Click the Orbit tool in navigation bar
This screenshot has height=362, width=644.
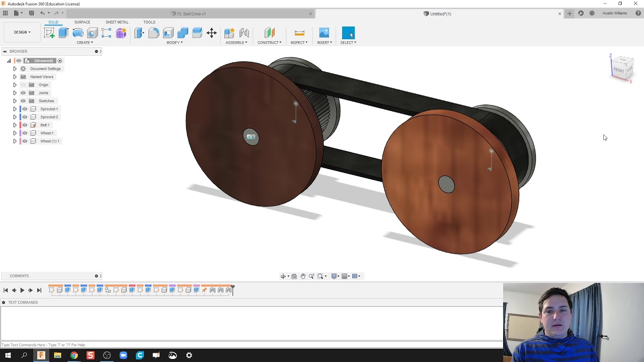(x=284, y=276)
